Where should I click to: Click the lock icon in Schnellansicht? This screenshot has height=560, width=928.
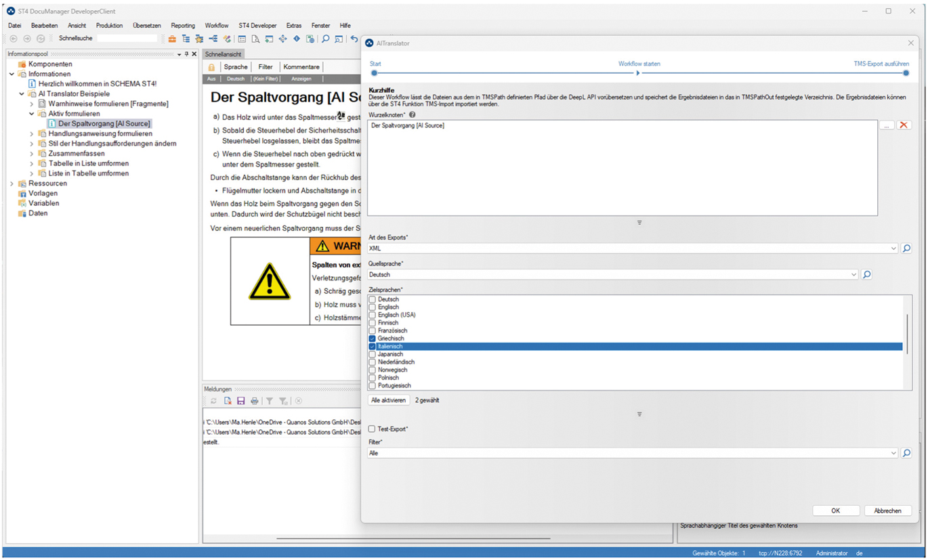211,67
